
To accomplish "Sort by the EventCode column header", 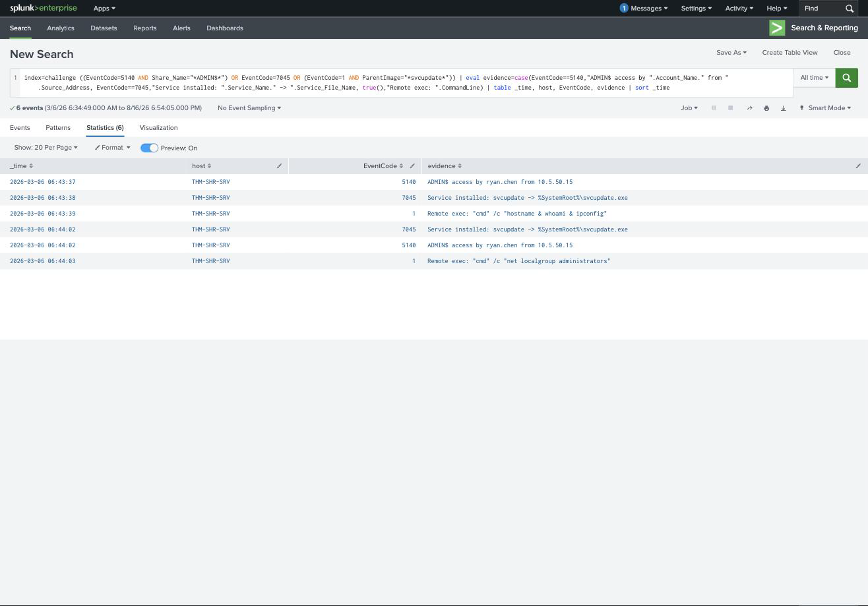I will pos(383,166).
